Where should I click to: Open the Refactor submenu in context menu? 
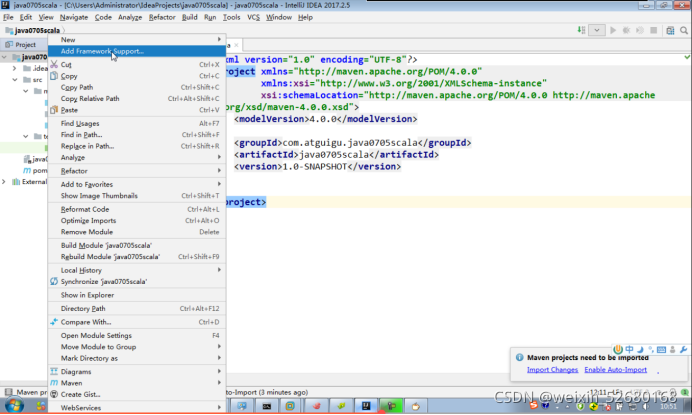click(x=137, y=171)
